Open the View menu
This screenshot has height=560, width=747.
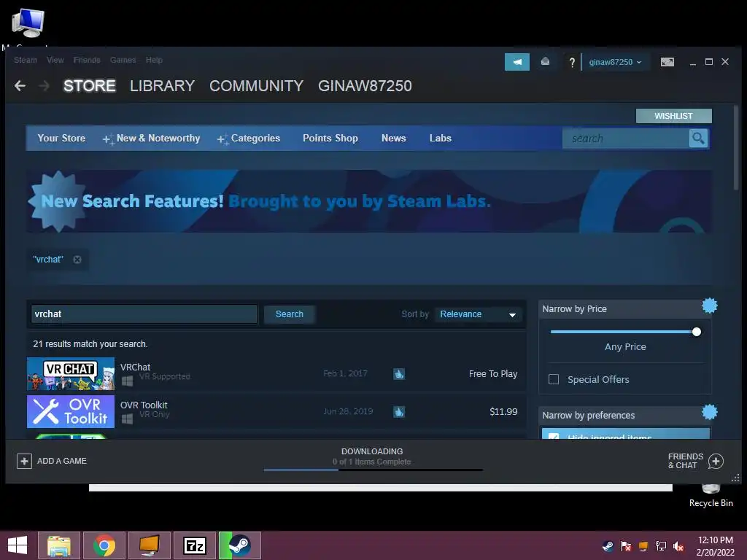(55, 60)
